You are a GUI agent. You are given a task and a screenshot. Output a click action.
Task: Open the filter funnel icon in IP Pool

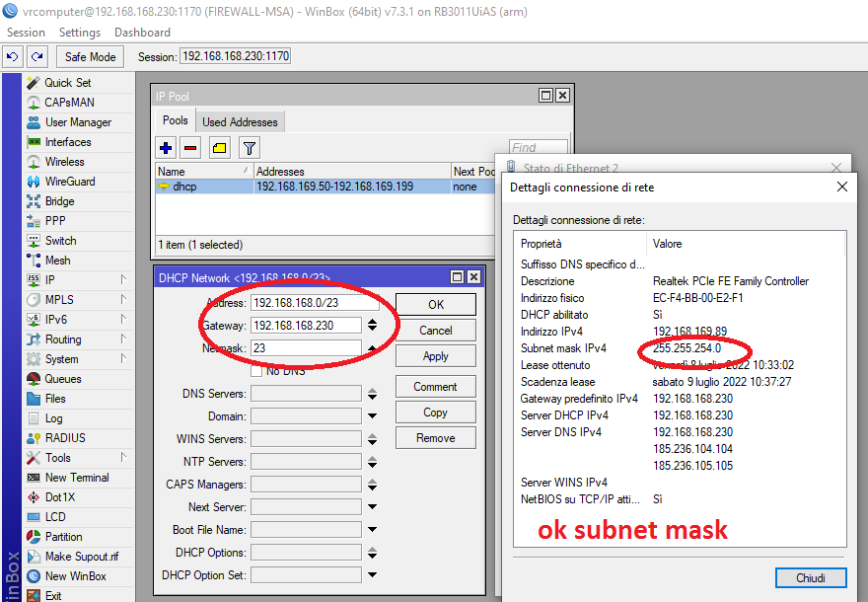point(250,148)
